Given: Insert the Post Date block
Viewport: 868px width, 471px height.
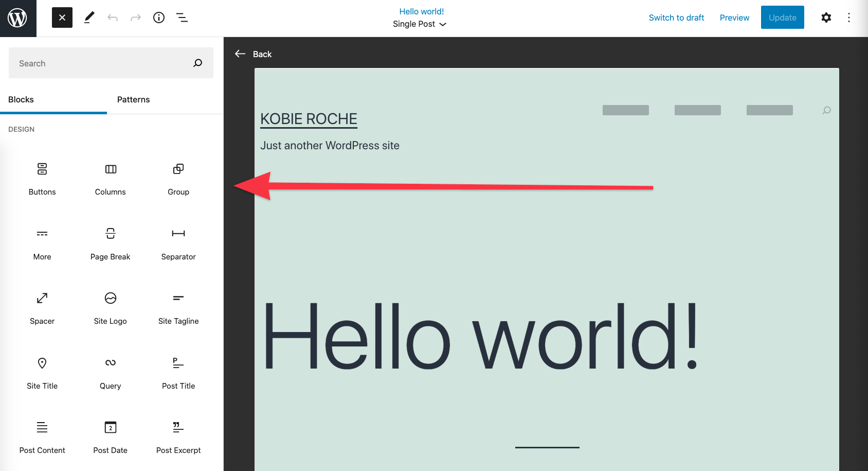Looking at the screenshot, I should tap(110, 438).
